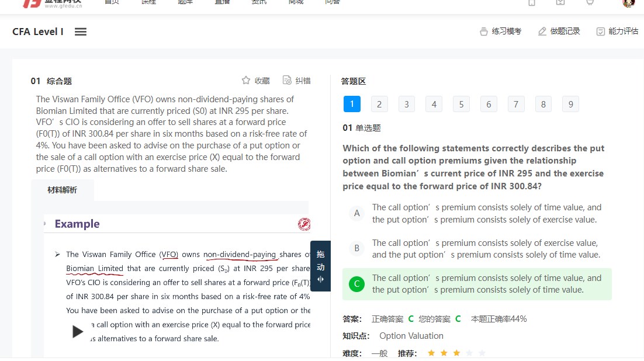Go to question 6
Viewport: 644px width, 361px height.
click(x=489, y=105)
